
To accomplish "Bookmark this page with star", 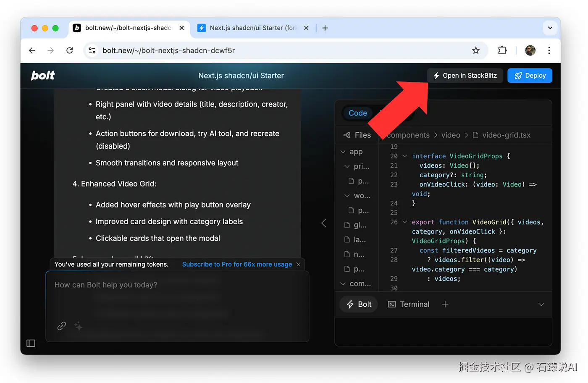I will coord(475,50).
